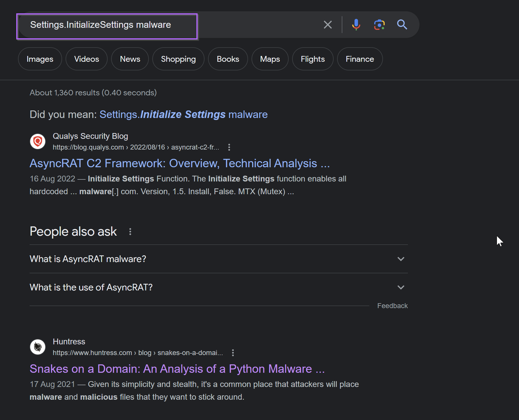Click the Qualys Security Blog favicon
Viewport: 519px width, 420px height.
(x=38, y=141)
